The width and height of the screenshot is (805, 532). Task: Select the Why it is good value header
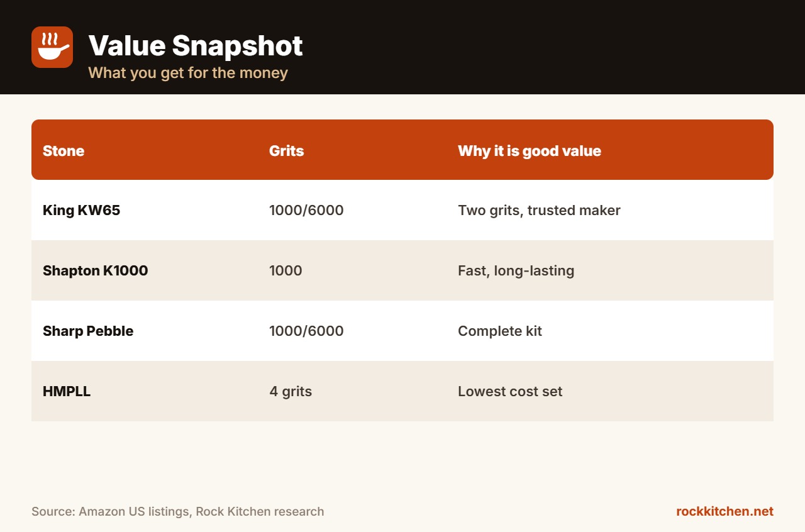pyautogui.click(x=530, y=151)
